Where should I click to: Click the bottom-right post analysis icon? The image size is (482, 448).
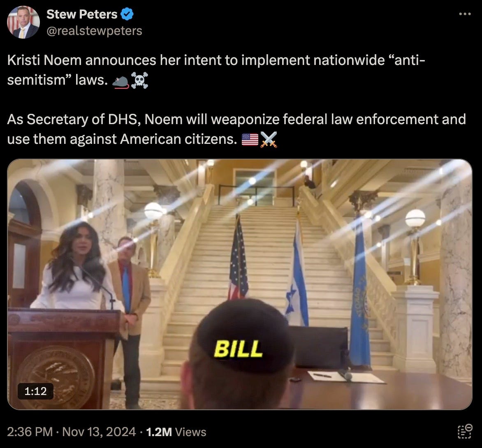pyautogui.click(x=465, y=431)
